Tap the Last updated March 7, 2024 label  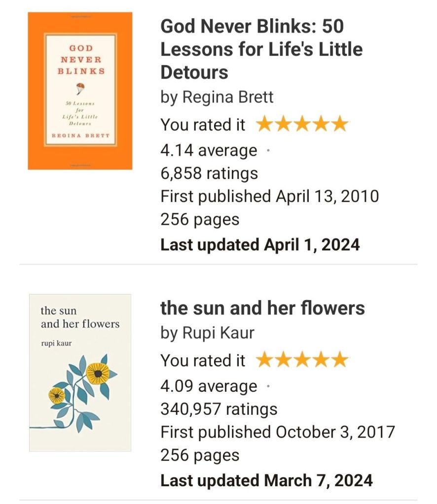[266, 480]
